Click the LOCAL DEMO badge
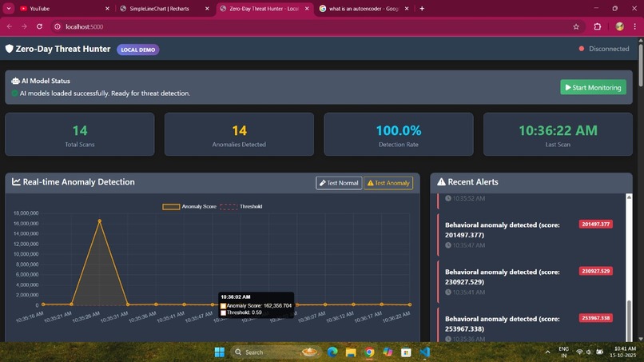644x362 pixels. [x=138, y=50]
